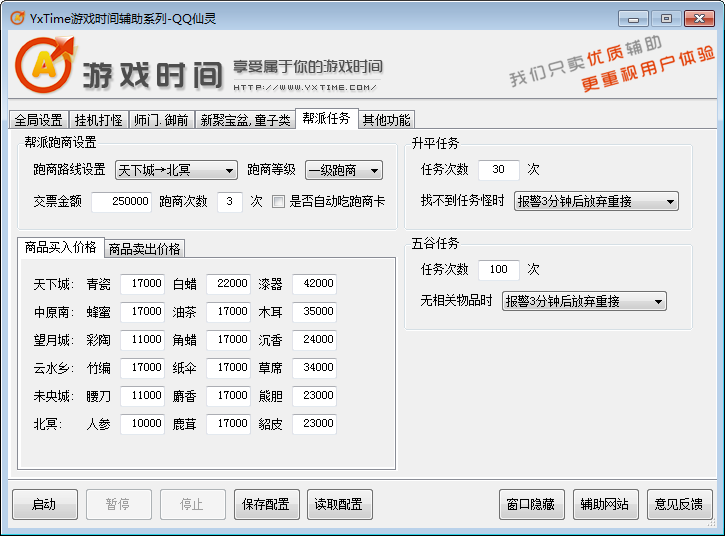Open the 新聚宝盆.童子类 tab
The height and width of the screenshot is (536, 725).
tap(245, 120)
